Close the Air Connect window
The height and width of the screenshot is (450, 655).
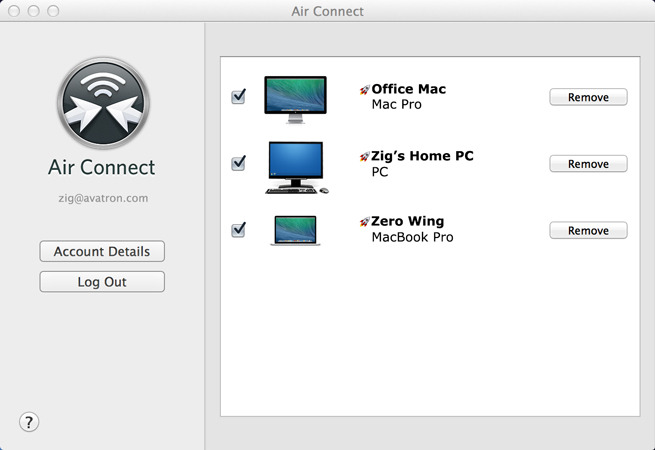coord(13,11)
